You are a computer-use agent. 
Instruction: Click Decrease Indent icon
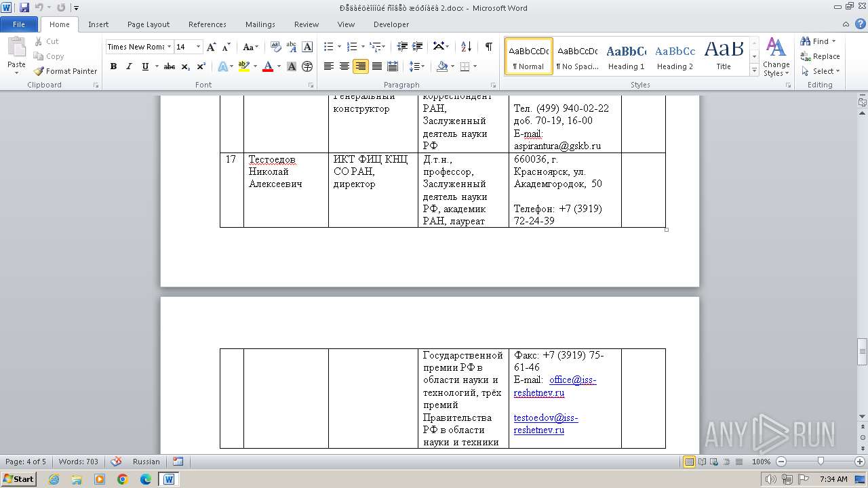[x=402, y=47]
